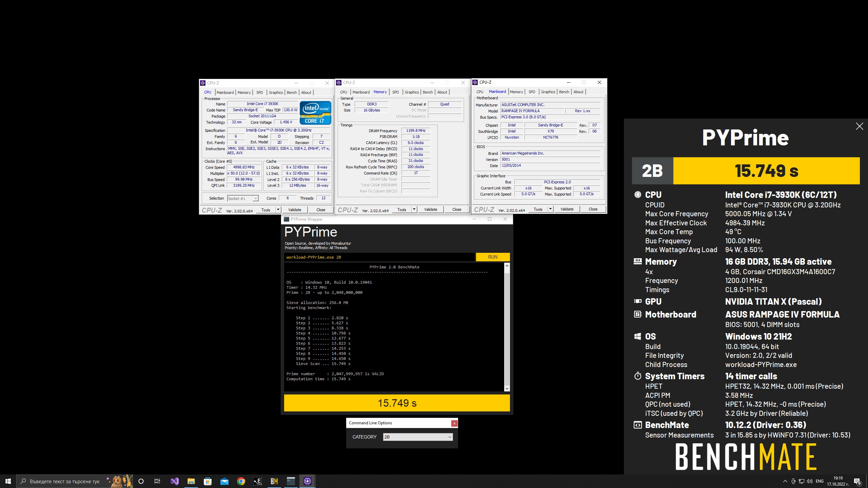Click BIOS version value 5001
This screenshot has width=868, height=488.
click(x=550, y=160)
